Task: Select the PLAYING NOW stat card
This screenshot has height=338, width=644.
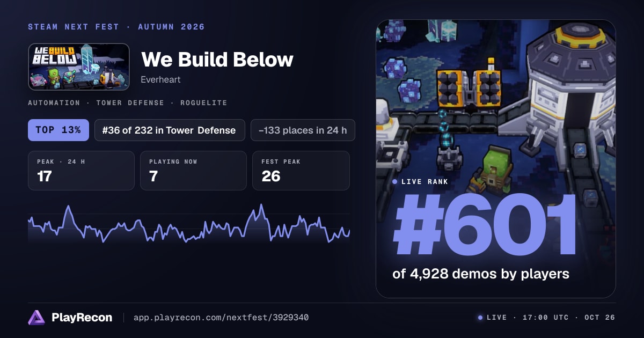Action: (x=193, y=171)
